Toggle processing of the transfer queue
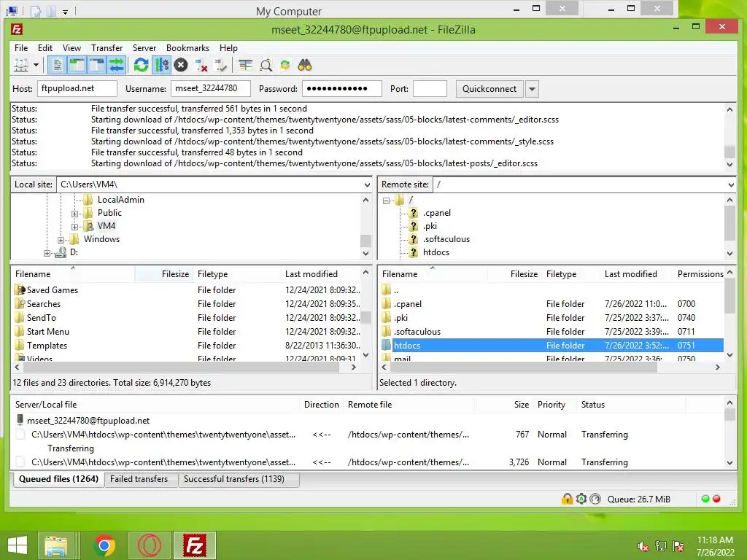The width and height of the screenshot is (747, 560). pyautogui.click(x=161, y=65)
